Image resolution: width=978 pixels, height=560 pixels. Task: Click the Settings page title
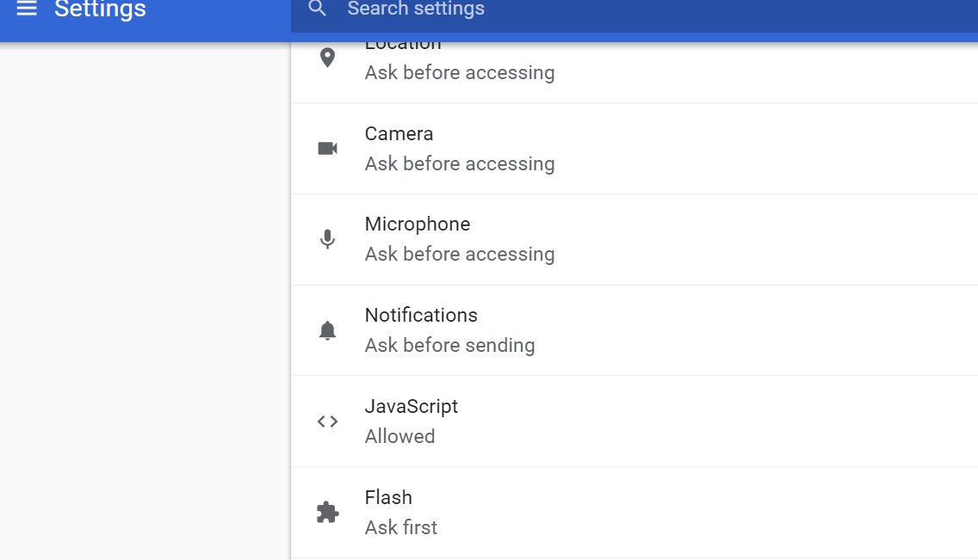(x=100, y=10)
